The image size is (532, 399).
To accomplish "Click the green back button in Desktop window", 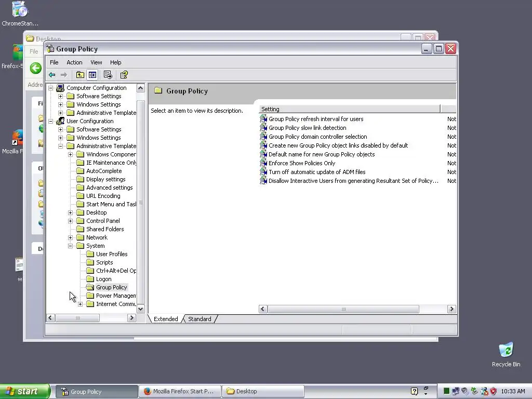I will click(36, 68).
